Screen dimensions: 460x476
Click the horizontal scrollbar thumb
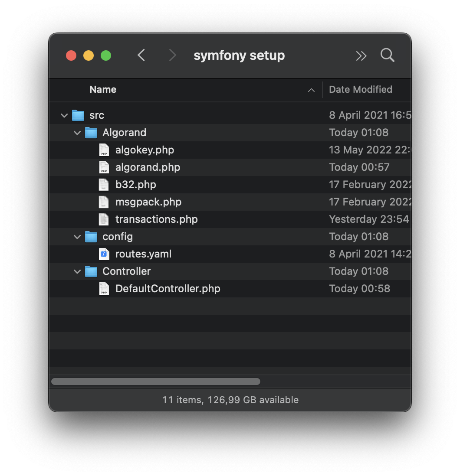156,381
